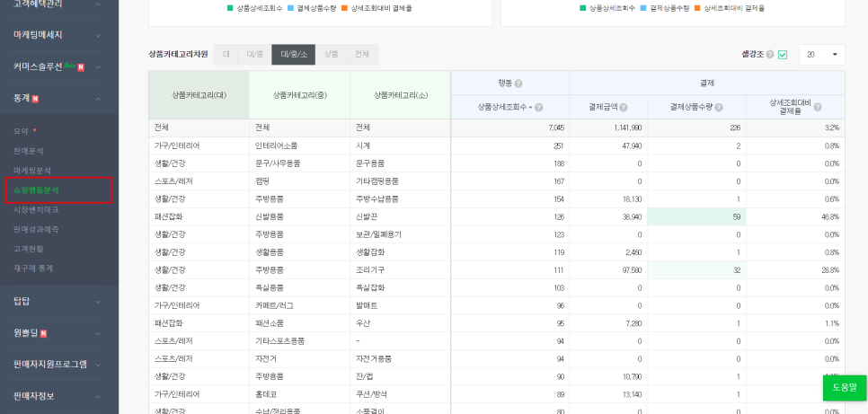Screen dimensions: 868x414
Task: Open 요약 under 통계 menu
Action: click(x=21, y=131)
